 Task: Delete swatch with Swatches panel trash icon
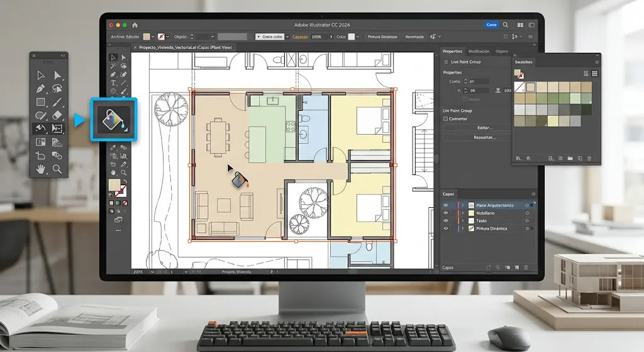tap(589, 158)
